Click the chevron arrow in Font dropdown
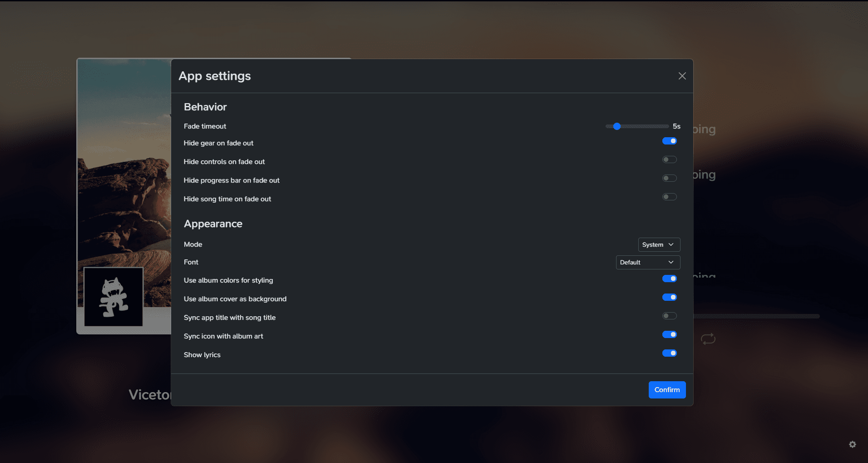868x463 pixels. pyautogui.click(x=671, y=262)
